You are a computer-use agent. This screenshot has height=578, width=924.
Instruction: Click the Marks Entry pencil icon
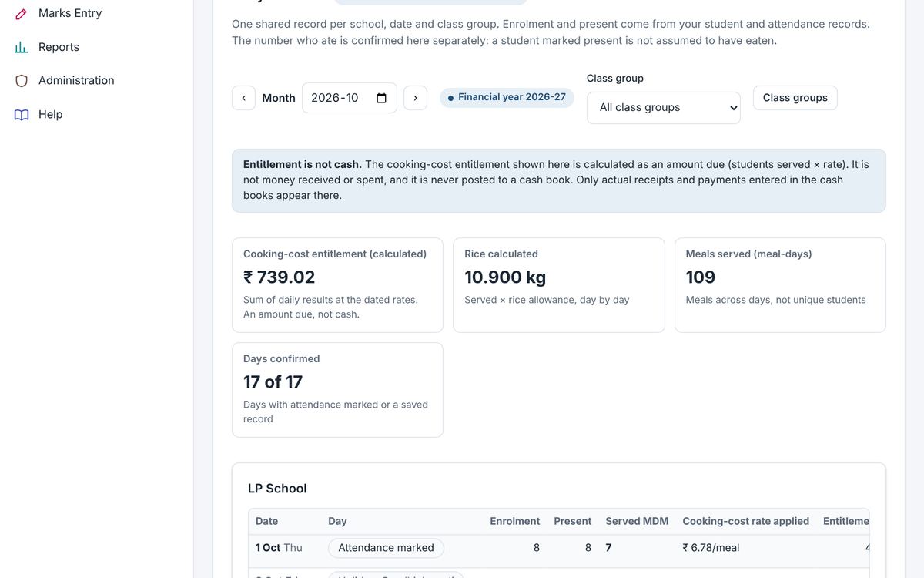pyautogui.click(x=22, y=14)
